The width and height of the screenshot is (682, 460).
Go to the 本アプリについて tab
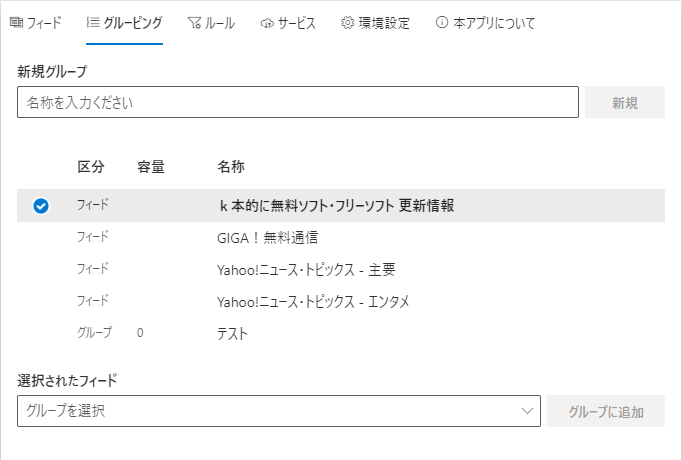pyautogui.click(x=485, y=23)
